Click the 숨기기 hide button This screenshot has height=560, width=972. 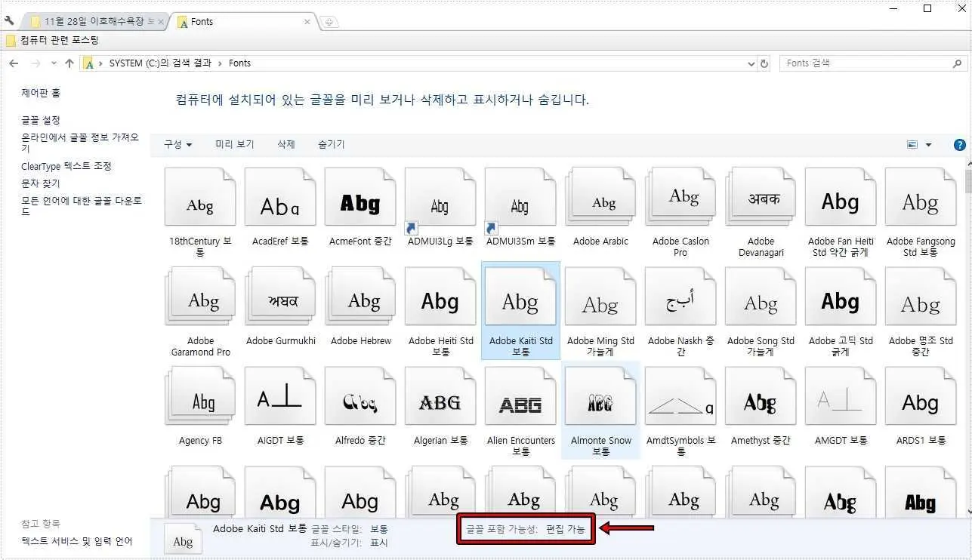pyautogui.click(x=332, y=144)
